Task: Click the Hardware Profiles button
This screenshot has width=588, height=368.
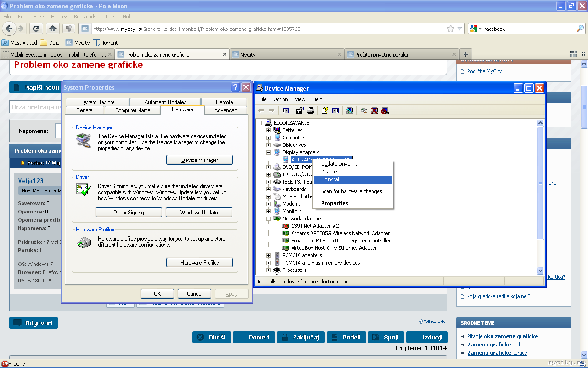Action: 199,263
